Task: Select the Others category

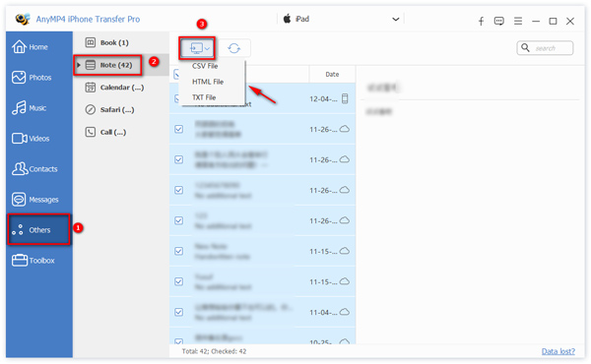Action: (38, 229)
